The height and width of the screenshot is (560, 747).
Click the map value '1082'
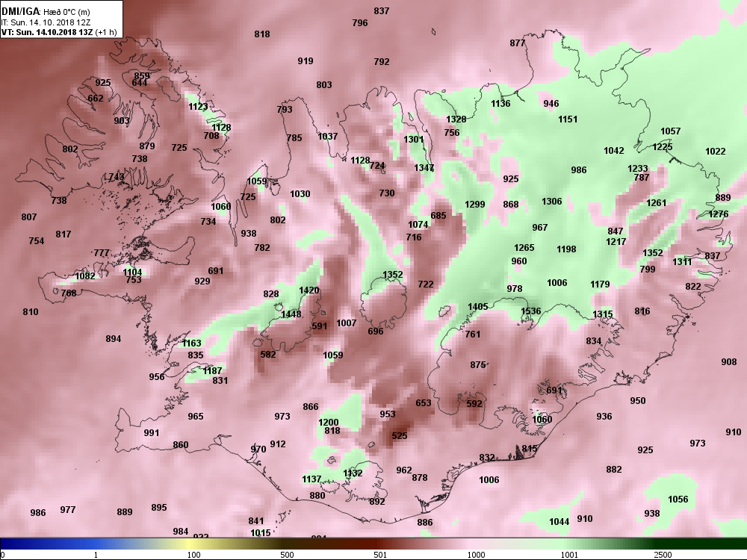click(x=85, y=276)
